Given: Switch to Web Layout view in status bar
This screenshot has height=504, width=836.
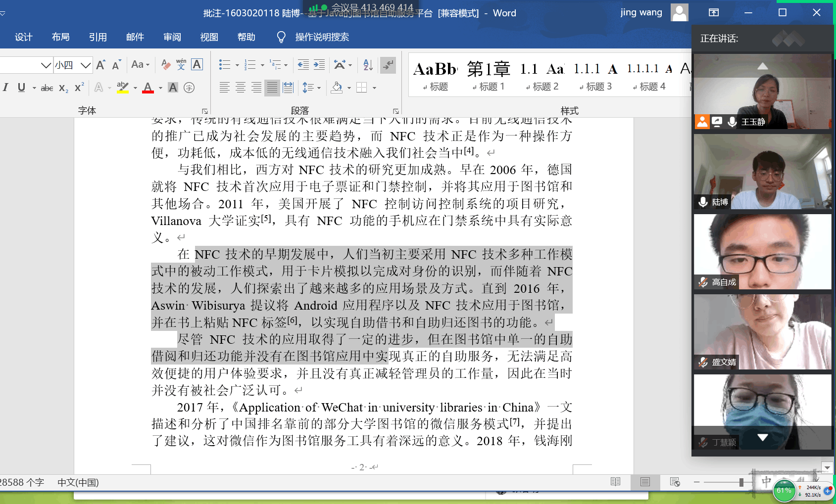Looking at the screenshot, I should click(x=674, y=482).
